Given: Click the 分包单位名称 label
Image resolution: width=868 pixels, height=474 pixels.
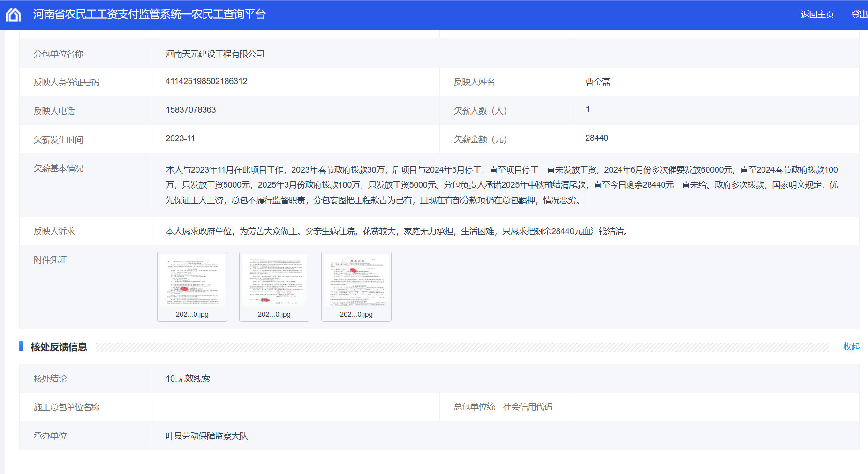Looking at the screenshot, I should pyautogui.click(x=58, y=54).
